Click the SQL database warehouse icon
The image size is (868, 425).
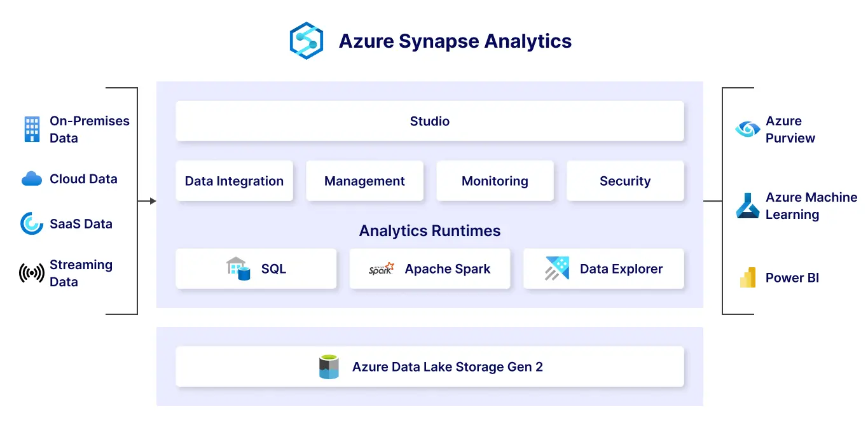(238, 268)
